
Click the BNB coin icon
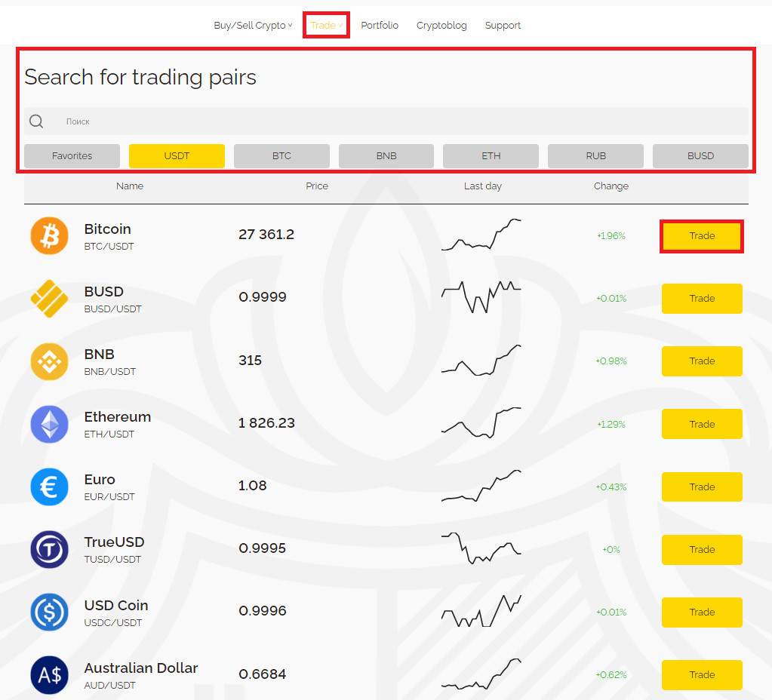[49, 361]
